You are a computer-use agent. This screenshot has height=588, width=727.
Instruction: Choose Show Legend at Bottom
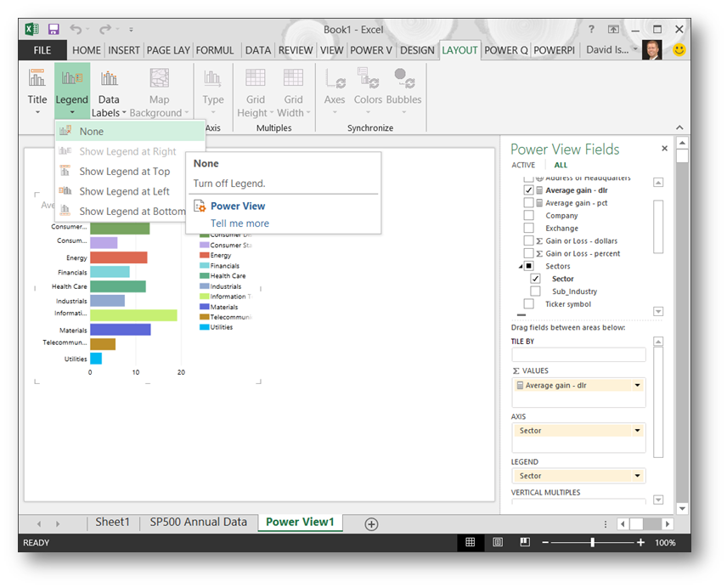[x=121, y=212]
